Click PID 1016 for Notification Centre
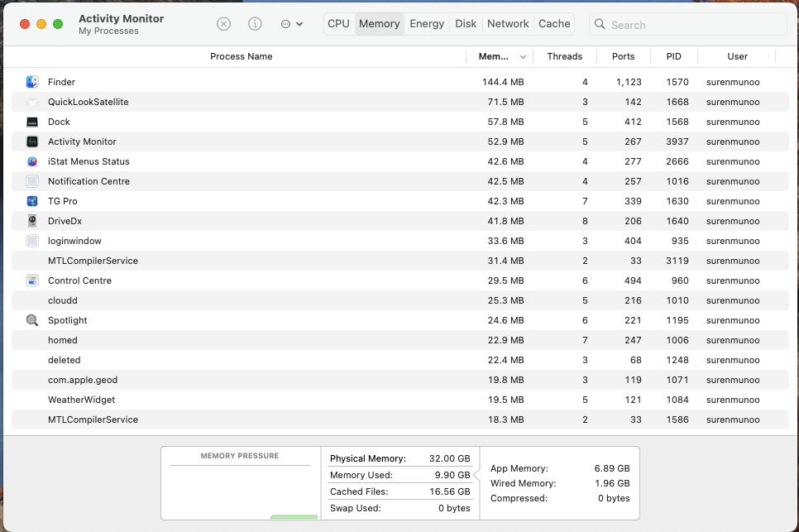The image size is (799, 532). (x=677, y=181)
